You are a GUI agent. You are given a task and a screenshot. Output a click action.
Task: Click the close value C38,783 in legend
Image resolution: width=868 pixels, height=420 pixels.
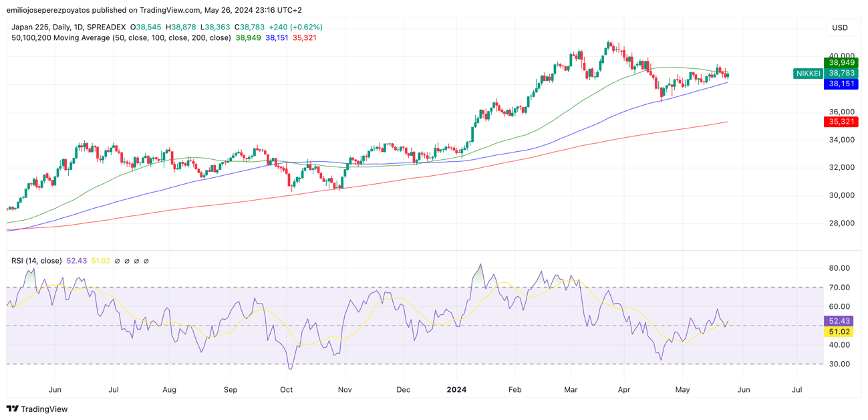coord(249,27)
